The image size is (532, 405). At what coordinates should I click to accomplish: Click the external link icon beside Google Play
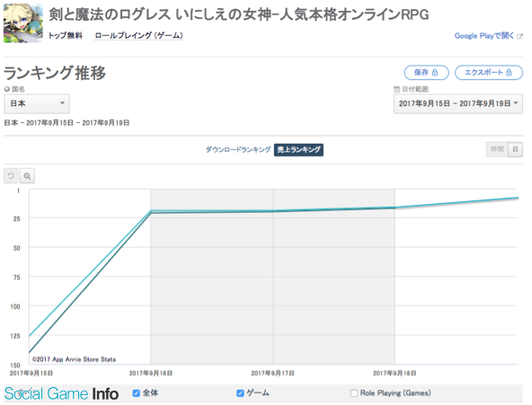[519, 36]
